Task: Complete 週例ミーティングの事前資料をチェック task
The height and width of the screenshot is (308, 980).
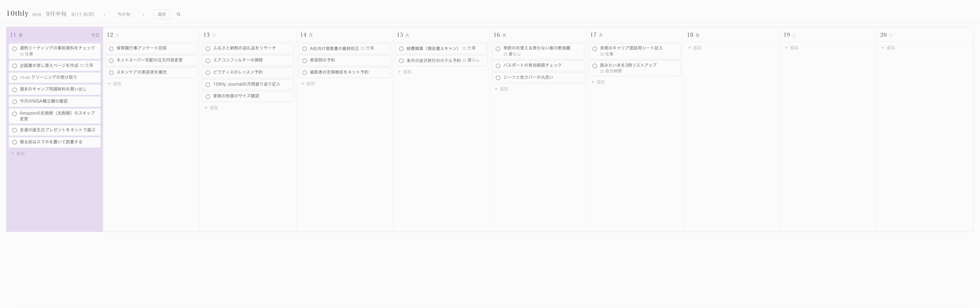Action: tap(14, 49)
